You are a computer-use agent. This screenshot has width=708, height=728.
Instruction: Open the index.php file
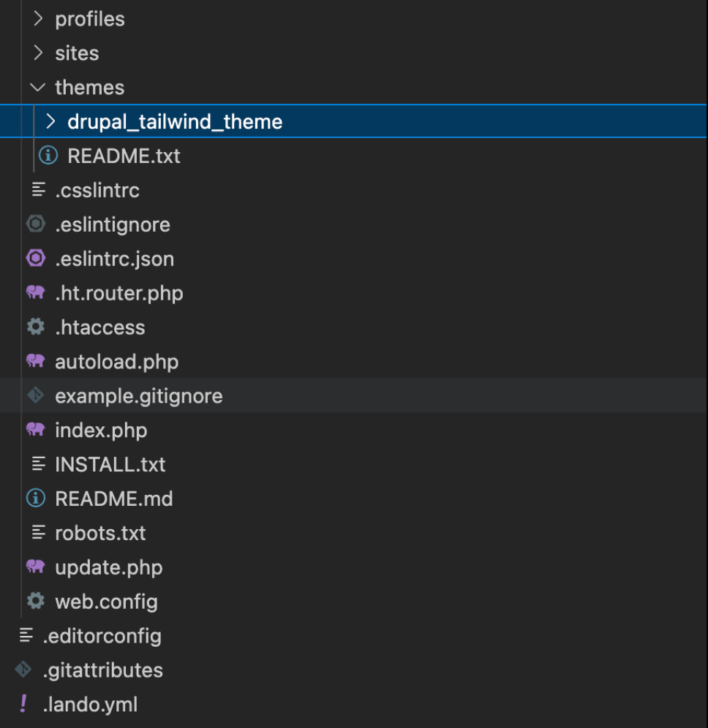click(x=101, y=430)
